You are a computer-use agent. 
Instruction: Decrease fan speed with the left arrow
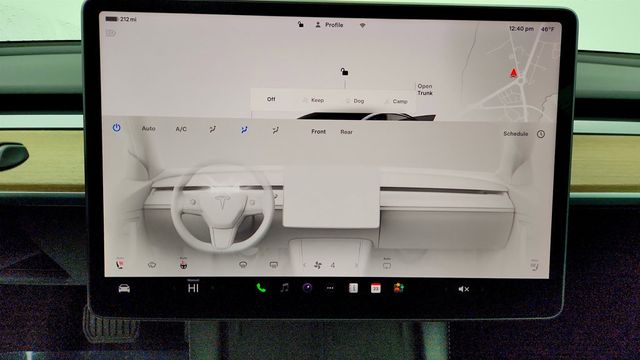click(x=304, y=265)
